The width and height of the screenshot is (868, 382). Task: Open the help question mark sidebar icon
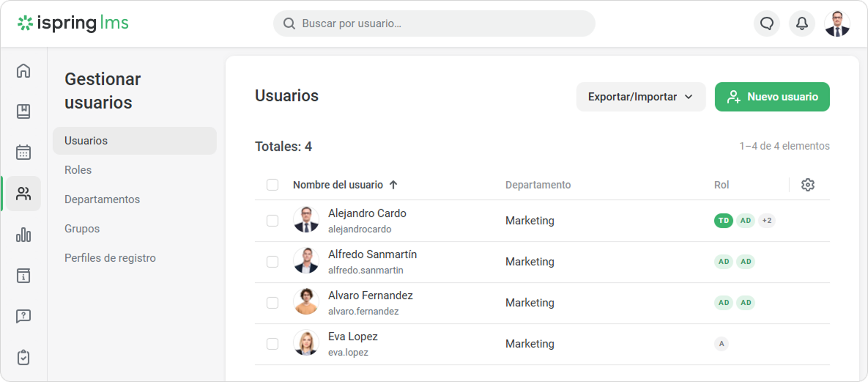23,317
